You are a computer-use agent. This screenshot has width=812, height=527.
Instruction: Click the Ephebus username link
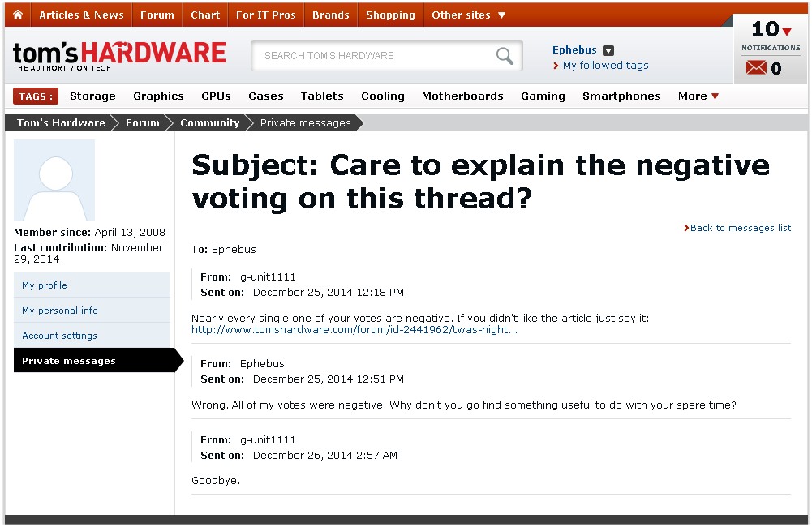click(x=574, y=49)
